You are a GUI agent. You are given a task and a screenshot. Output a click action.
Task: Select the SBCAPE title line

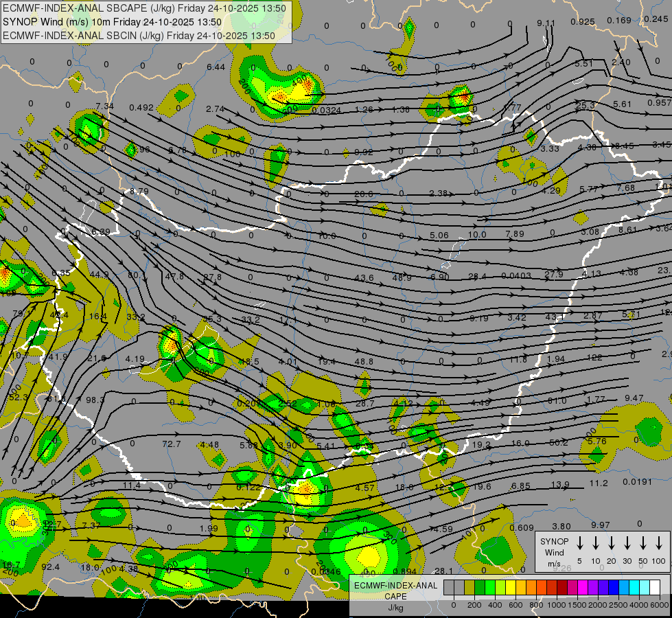(144, 8)
